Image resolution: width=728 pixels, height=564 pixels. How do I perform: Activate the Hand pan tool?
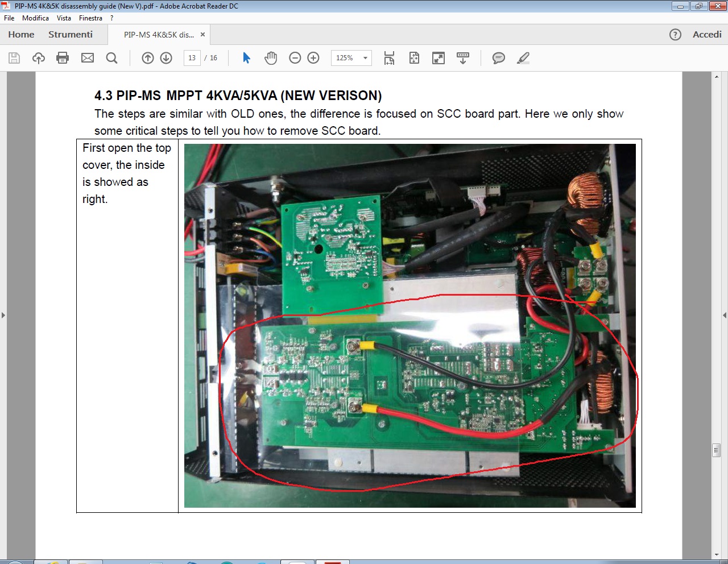[271, 58]
